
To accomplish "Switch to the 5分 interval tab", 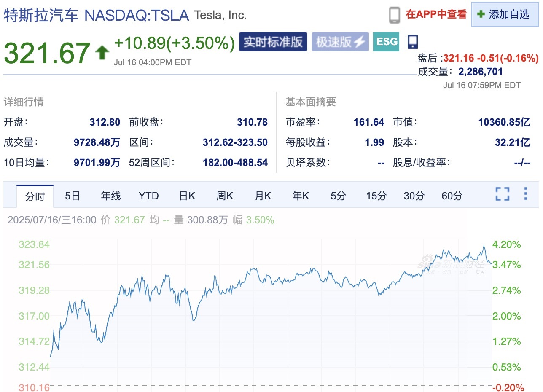I will click(338, 196).
